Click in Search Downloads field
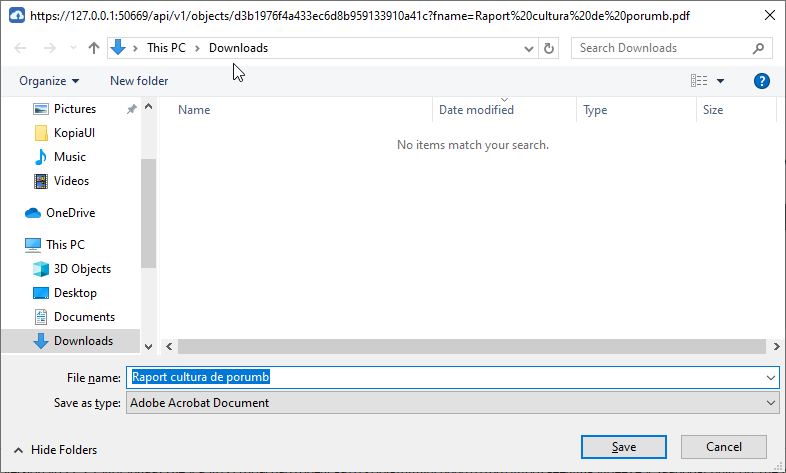Viewport: 786px width, 473px height. click(660, 48)
